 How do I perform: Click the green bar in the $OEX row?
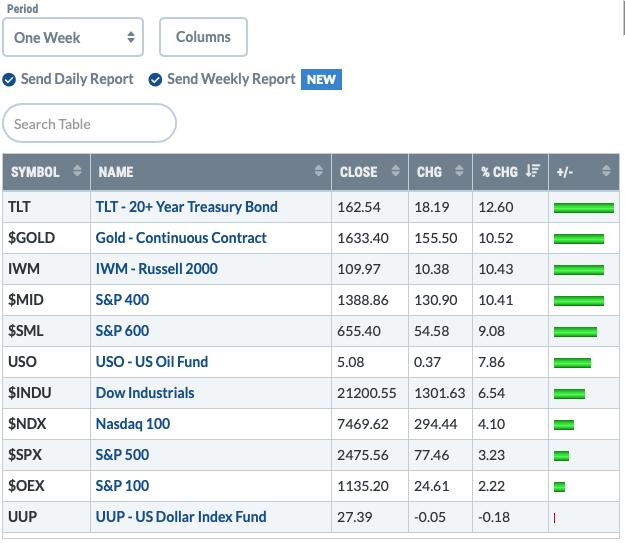tap(559, 486)
